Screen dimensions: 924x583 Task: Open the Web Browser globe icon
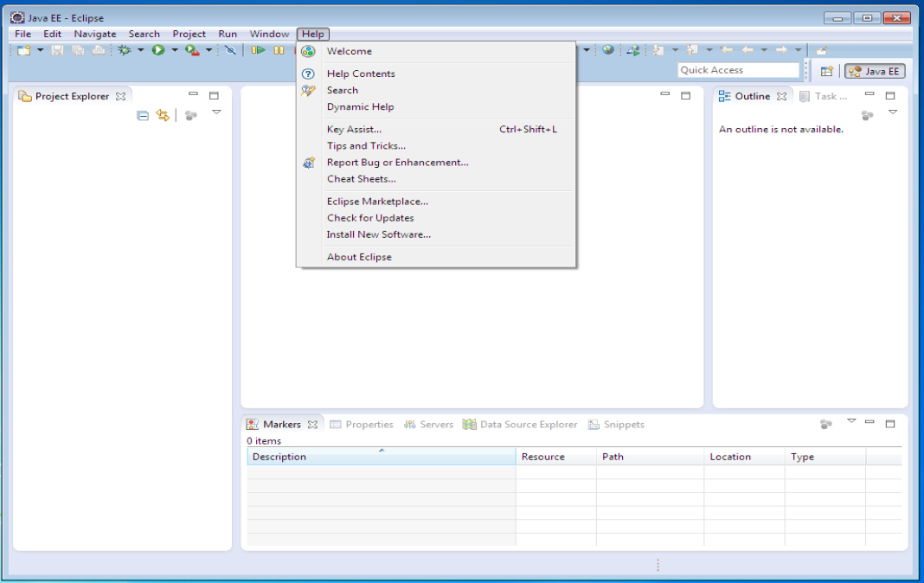coord(608,51)
